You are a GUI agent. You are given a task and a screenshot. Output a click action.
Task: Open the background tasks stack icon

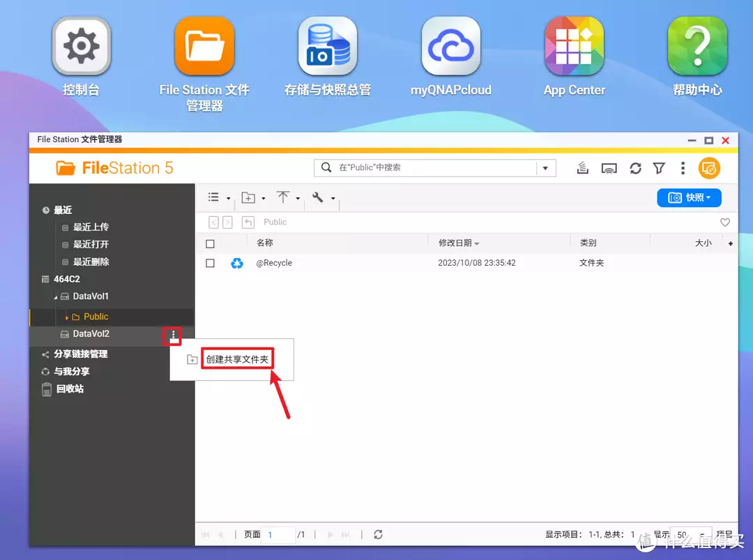tap(582, 168)
